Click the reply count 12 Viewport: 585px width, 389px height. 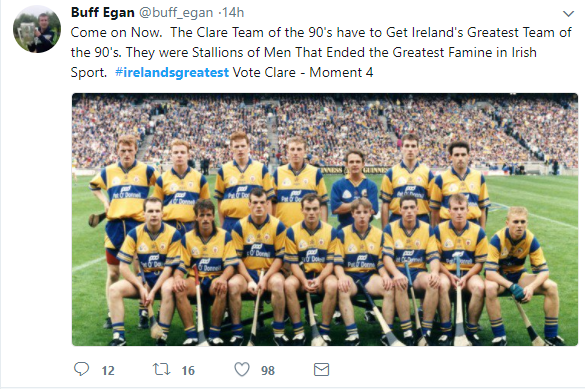(x=108, y=370)
